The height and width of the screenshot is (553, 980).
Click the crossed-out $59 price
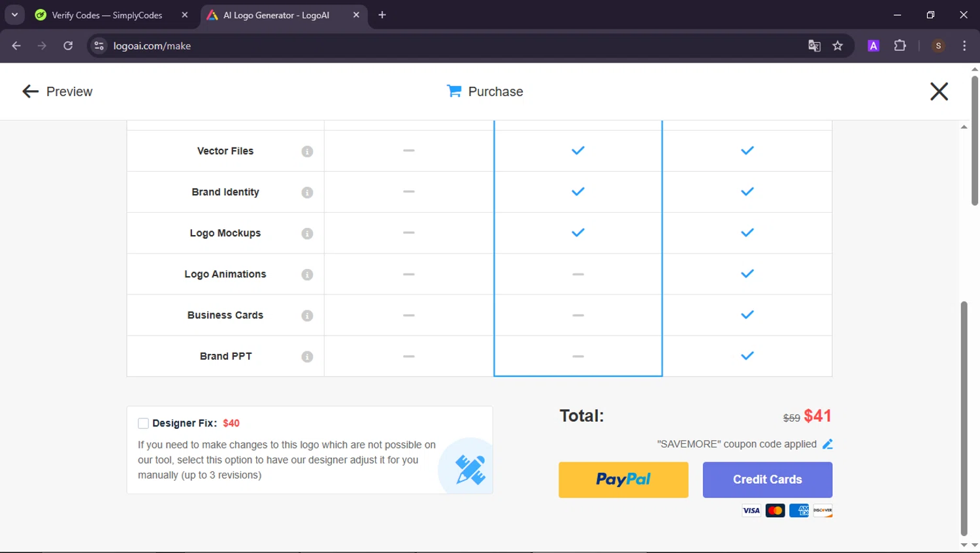[792, 418]
